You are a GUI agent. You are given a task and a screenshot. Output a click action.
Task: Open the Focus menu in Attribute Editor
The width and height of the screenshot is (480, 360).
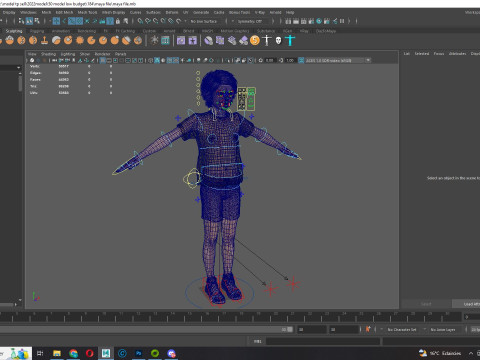[x=439, y=54]
